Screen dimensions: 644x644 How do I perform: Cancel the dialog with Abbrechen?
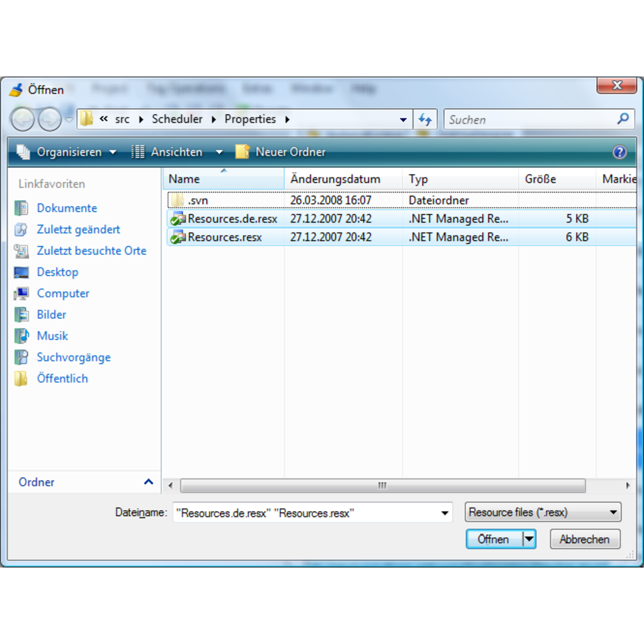(585, 539)
